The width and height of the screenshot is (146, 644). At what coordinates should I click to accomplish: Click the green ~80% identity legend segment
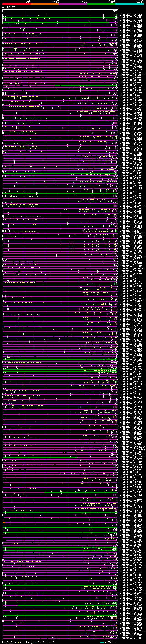click(x=101, y=4)
